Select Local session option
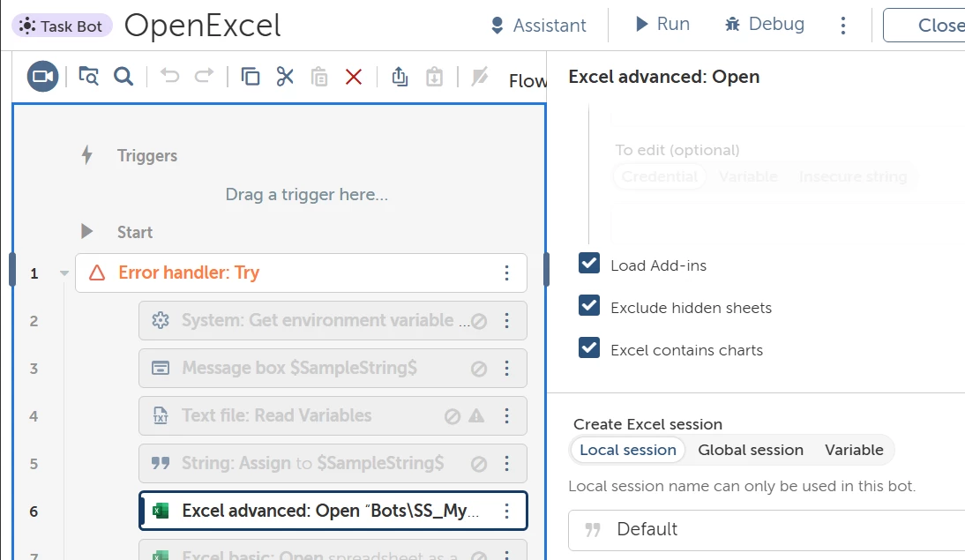Viewport: 965px width, 560px height. pyautogui.click(x=628, y=450)
